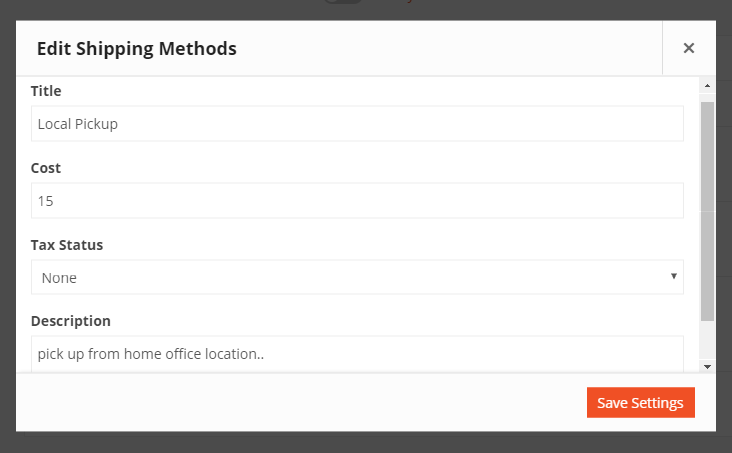Screen dimensions: 732x453
Task: Click the dimmed page area below dialog
Action: (x=366, y=443)
